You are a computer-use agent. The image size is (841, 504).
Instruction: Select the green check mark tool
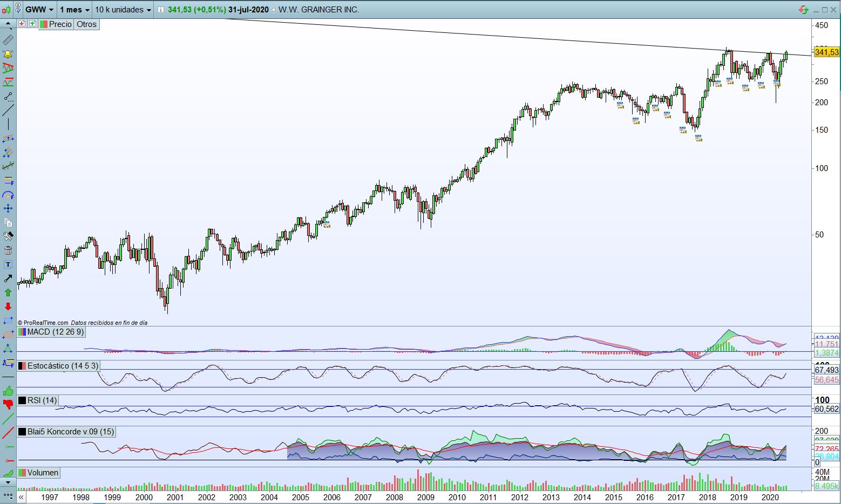(x=8, y=475)
